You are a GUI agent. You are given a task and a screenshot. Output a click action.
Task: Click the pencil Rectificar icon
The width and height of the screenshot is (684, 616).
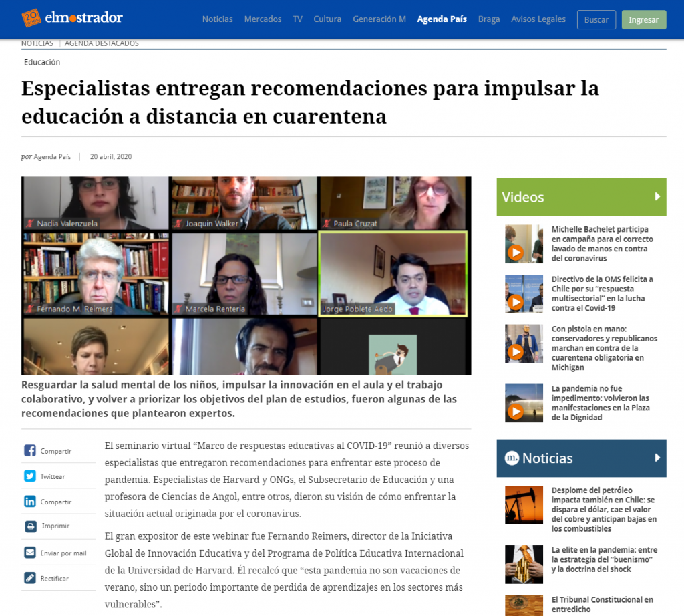click(29, 578)
